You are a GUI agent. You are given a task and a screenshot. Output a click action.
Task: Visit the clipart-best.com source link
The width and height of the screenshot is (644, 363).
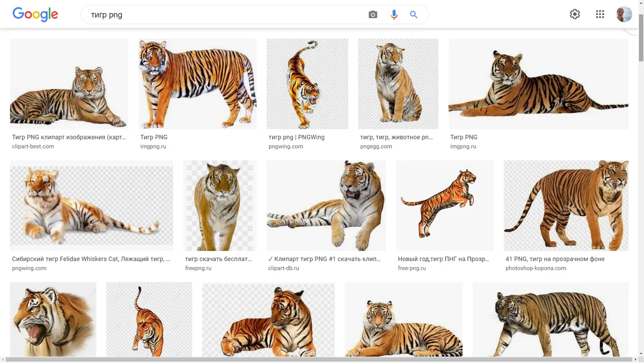click(33, 146)
